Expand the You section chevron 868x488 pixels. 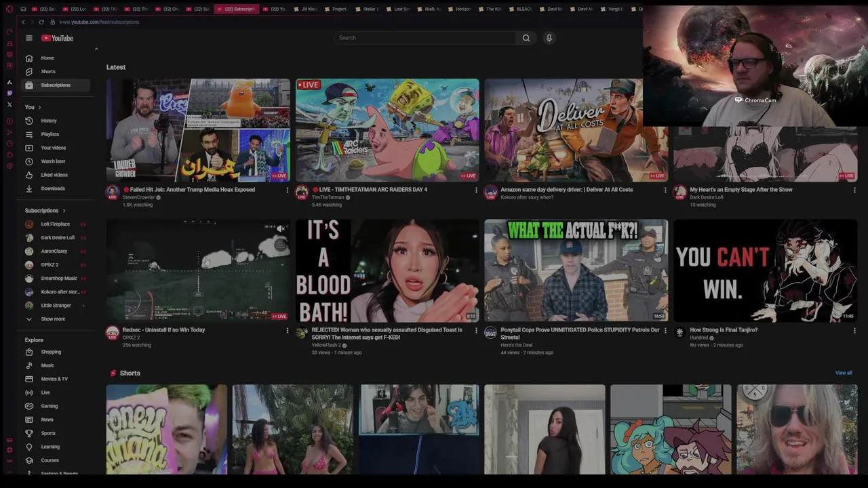pyautogui.click(x=39, y=107)
